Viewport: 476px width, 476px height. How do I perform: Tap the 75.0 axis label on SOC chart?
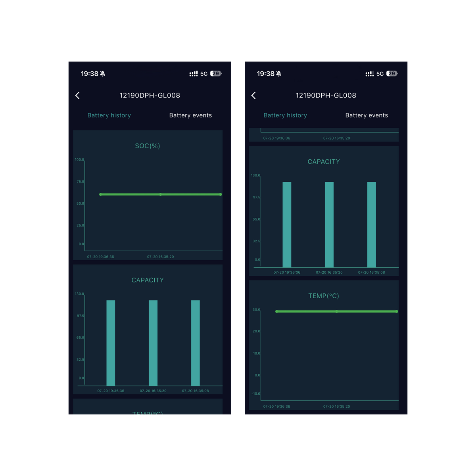tap(81, 182)
